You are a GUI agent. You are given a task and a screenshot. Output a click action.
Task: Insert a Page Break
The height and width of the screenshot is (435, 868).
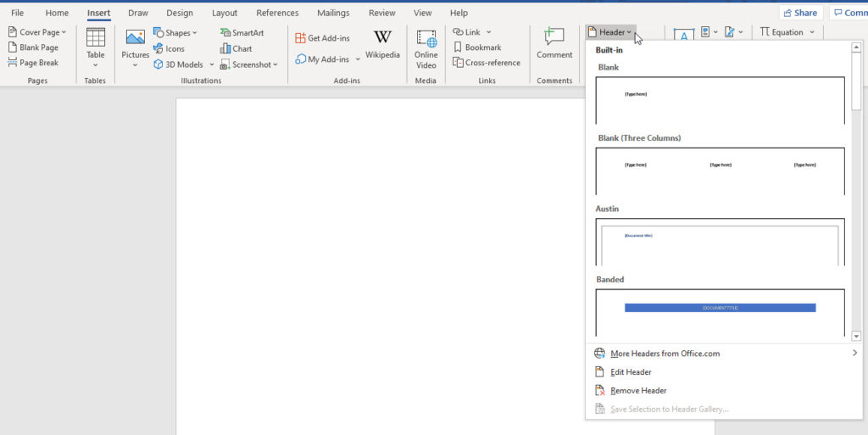[x=33, y=63]
